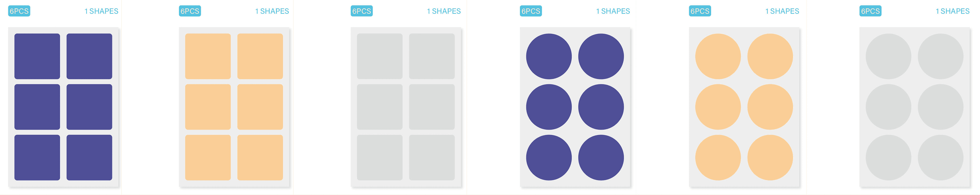Image resolution: width=980 pixels, height=195 pixels.
Task: Open the grey circles sticker sheet
Action: (x=915, y=107)
